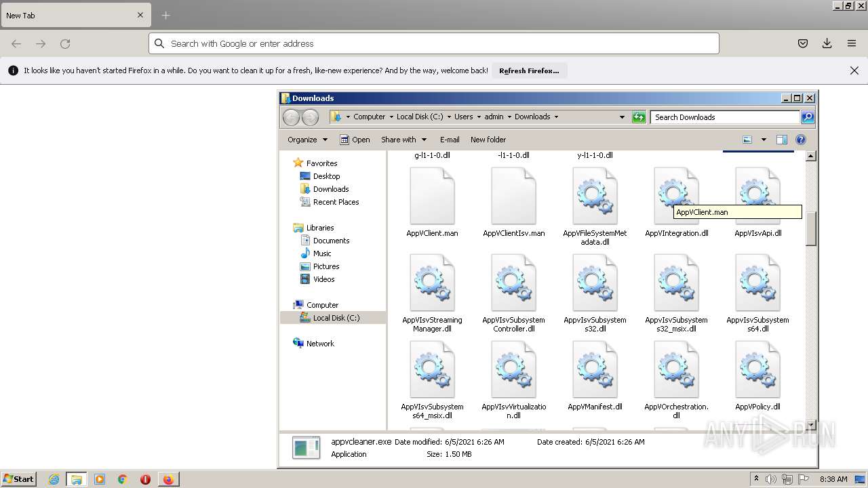Select Network in the navigation pane
This screenshot has height=488, width=868.
320,344
